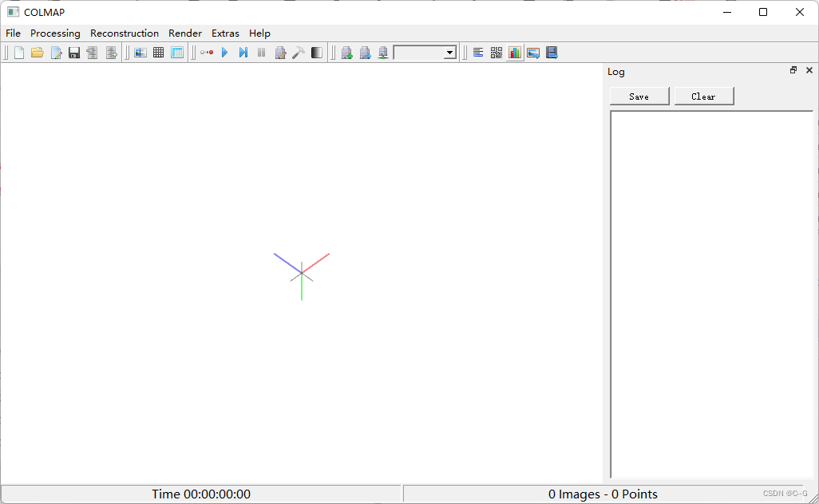Screen dimensions: 819x504
Task: Open the Reconstruction menu
Action: point(124,33)
